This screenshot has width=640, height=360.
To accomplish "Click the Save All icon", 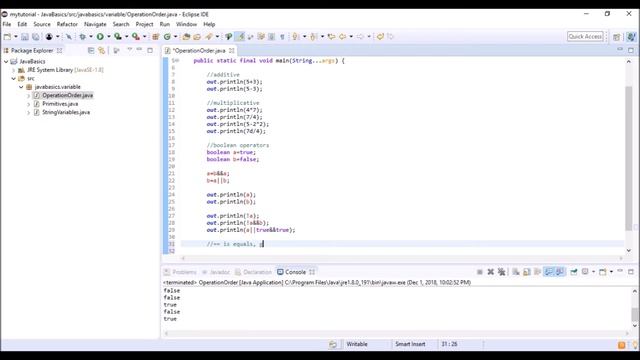I will [x=36, y=37].
